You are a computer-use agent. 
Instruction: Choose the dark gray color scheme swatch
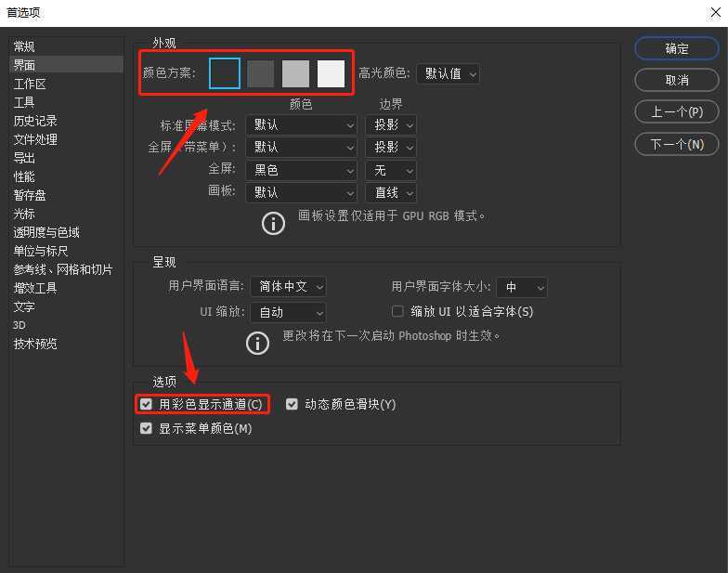pyautogui.click(x=260, y=73)
